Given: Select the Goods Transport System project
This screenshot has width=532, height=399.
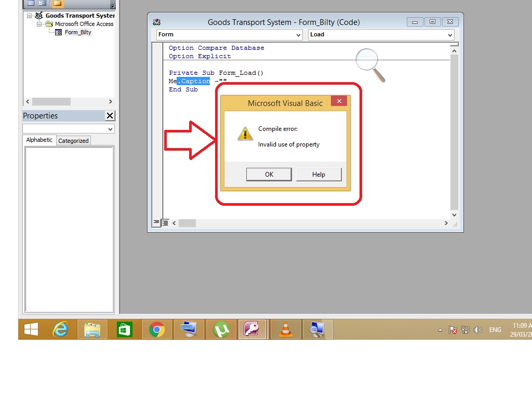Looking at the screenshot, I should (80, 16).
